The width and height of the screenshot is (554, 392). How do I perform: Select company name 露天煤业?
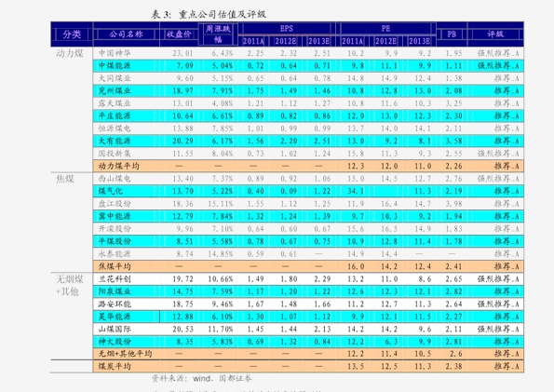(x=115, y=103)
